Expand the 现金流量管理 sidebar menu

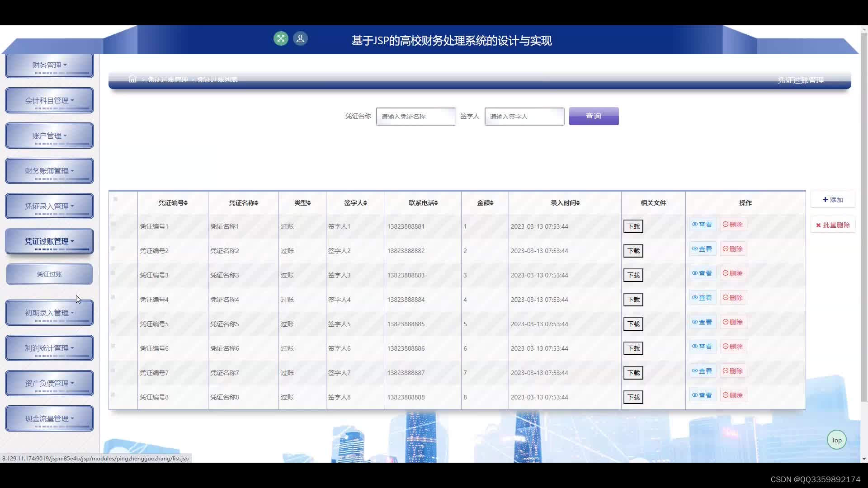click(x=49, y=418)
